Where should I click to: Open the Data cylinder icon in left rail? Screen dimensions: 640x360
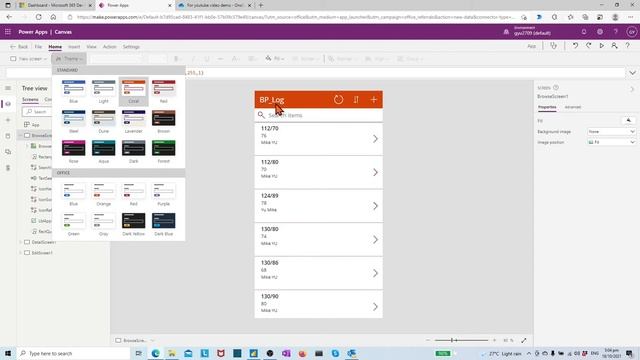point(8,136)
